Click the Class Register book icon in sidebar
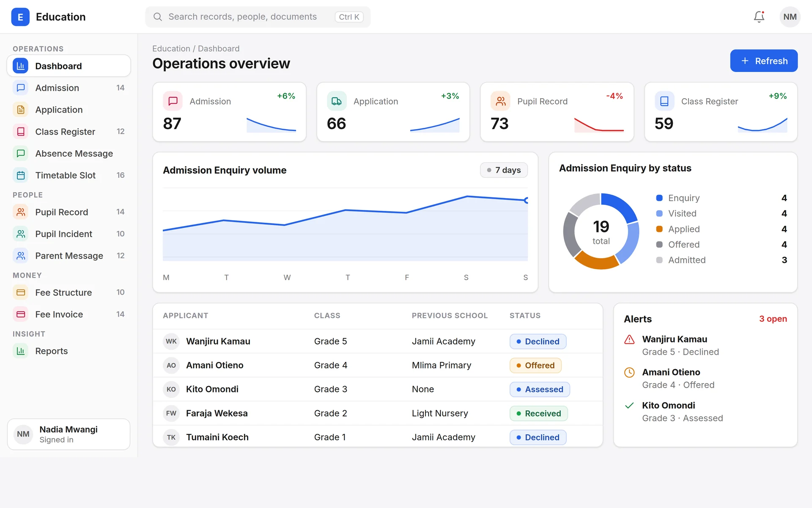 point(21,132)
